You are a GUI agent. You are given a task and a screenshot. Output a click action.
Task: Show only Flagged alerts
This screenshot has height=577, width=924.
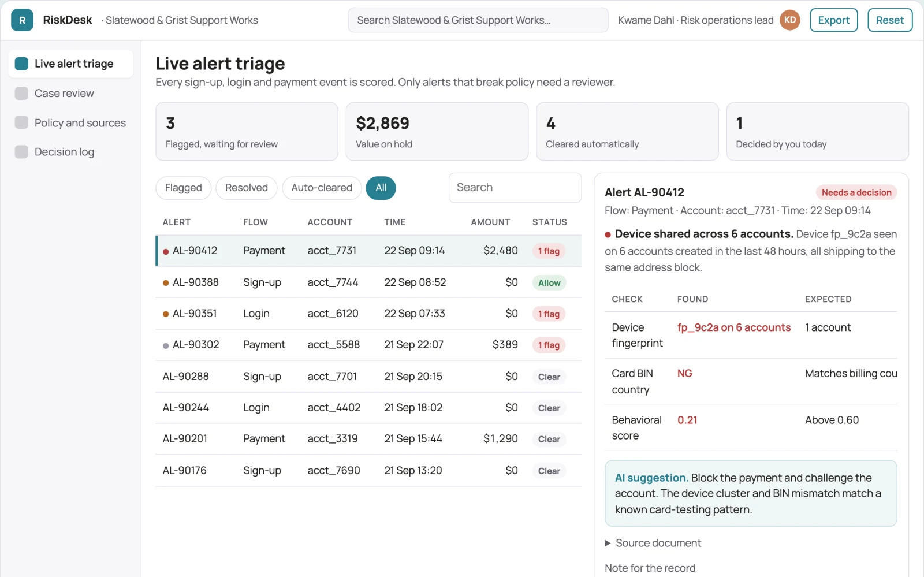tap(183, 188)
